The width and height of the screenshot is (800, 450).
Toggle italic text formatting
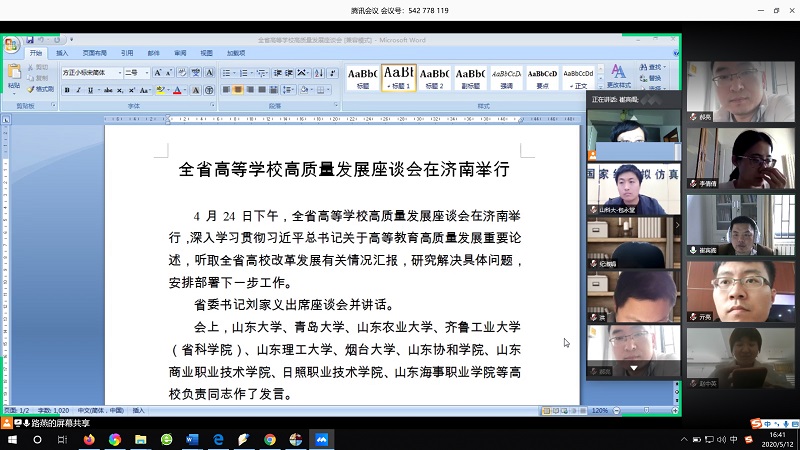tap(79, 90)
